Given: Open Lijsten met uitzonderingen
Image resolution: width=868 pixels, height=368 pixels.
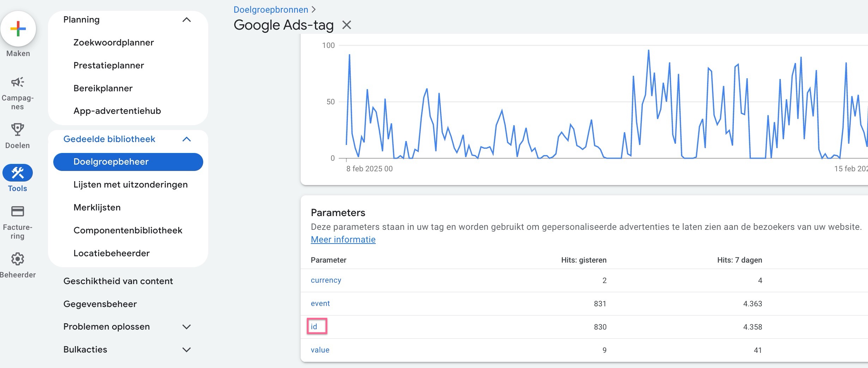Looking at the screenshot, I should (x=131, y=185).
